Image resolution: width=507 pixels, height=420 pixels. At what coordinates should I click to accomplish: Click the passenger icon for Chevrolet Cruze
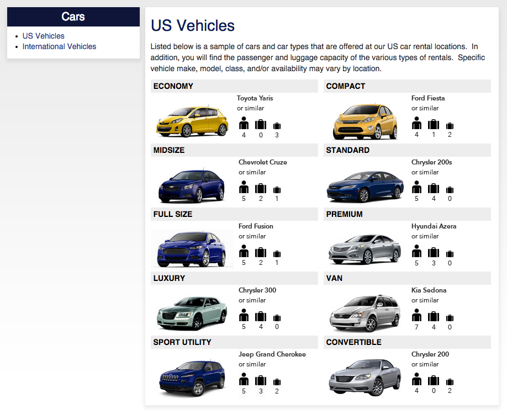(244, 187)
